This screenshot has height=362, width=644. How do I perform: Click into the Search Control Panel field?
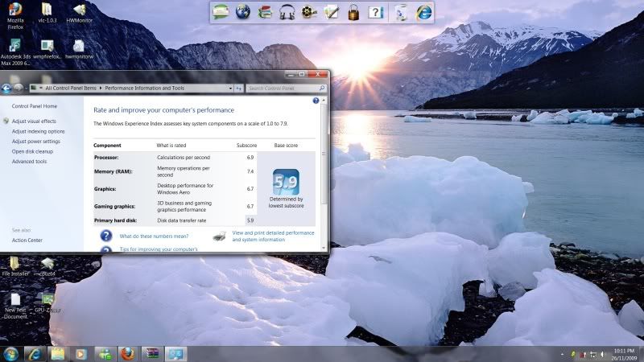(282, 88)
